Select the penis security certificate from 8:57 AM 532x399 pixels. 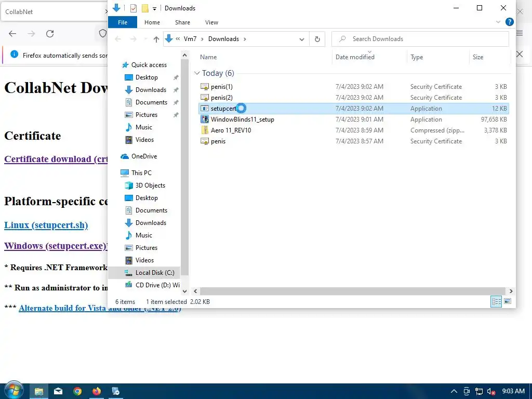click(x=353, y=141)
